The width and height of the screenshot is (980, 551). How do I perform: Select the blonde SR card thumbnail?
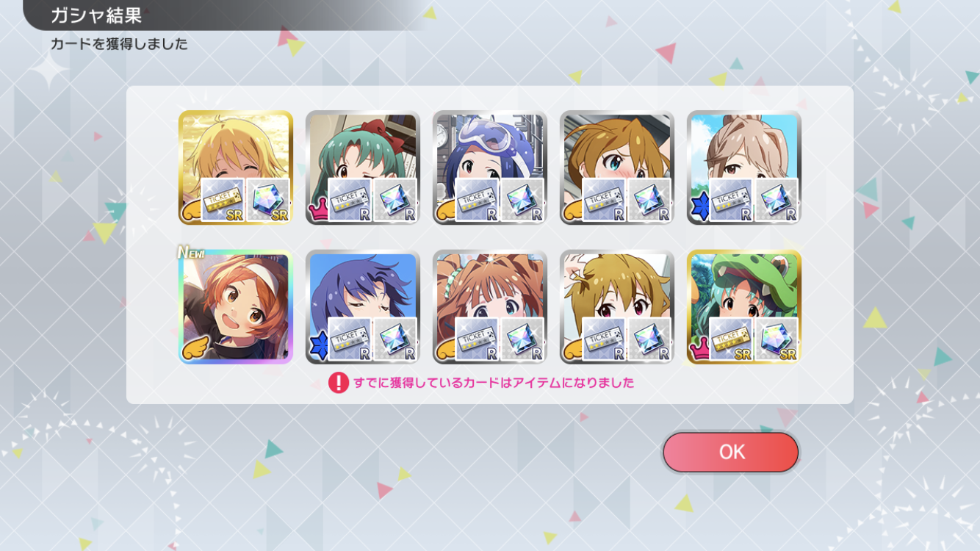point(236,168)
